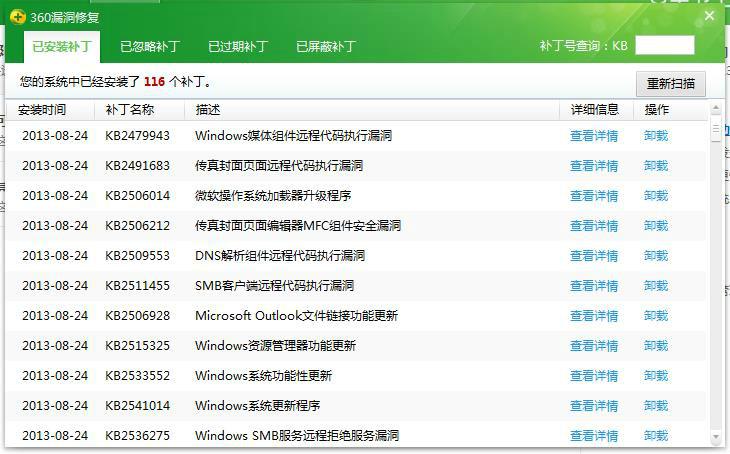
Task: Click 卸载 for KB2541014
Action: click(x=656, y=406)
